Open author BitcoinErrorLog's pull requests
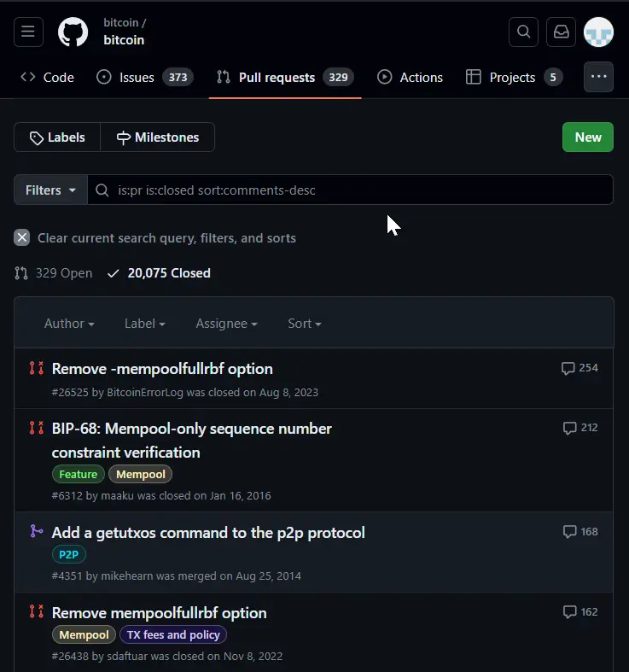Screen dimensions: 629x672 [x=145, y=393]
